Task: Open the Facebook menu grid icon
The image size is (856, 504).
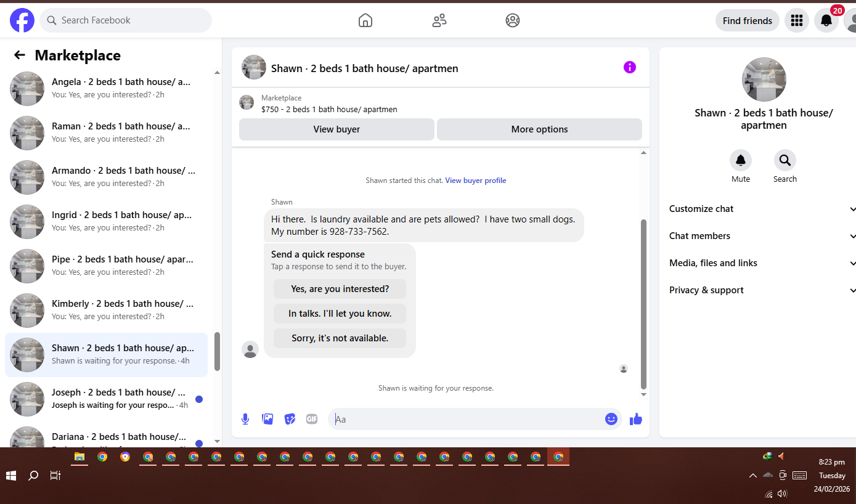Action: pos(797,20)
